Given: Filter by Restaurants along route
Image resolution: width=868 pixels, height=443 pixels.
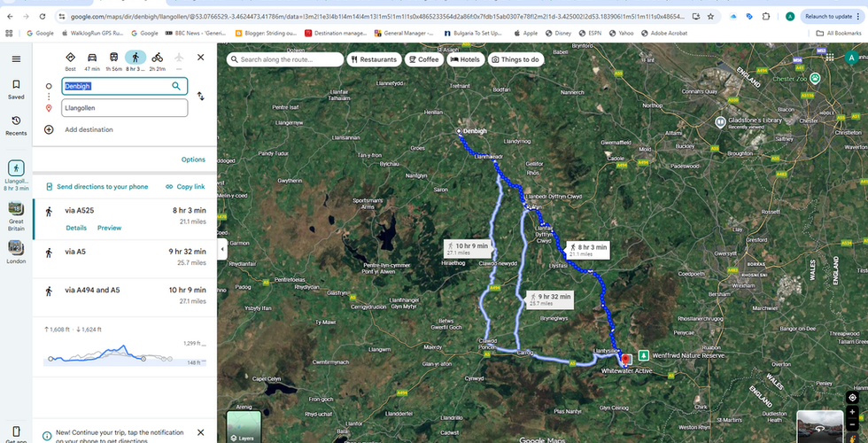Looking at the screenshot, I should (x=374, y=59).
